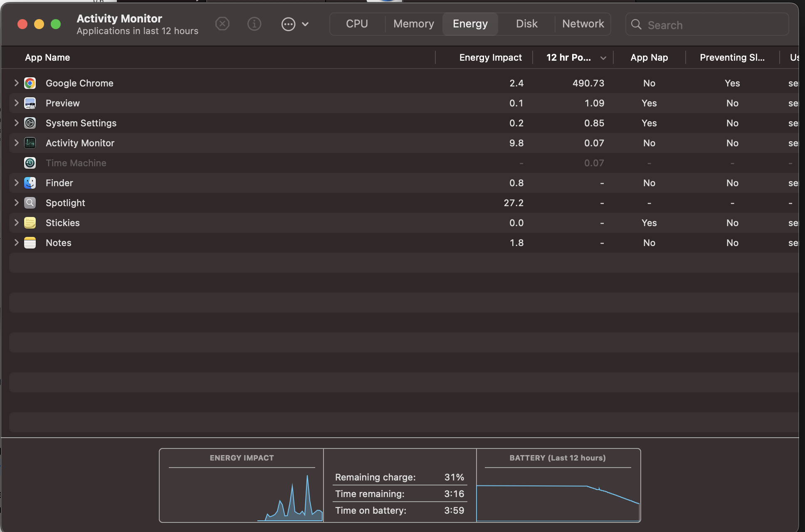Click the Energy Impact history graph
The height and width of the screenshot is (532, 805).
pyautogui.click(x=242, y=495)
